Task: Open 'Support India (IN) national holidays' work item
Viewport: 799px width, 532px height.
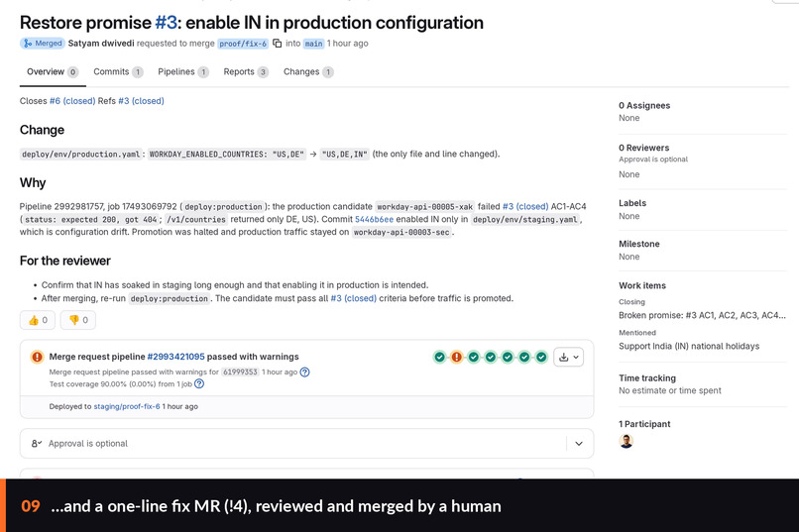Action: (689, 346)
